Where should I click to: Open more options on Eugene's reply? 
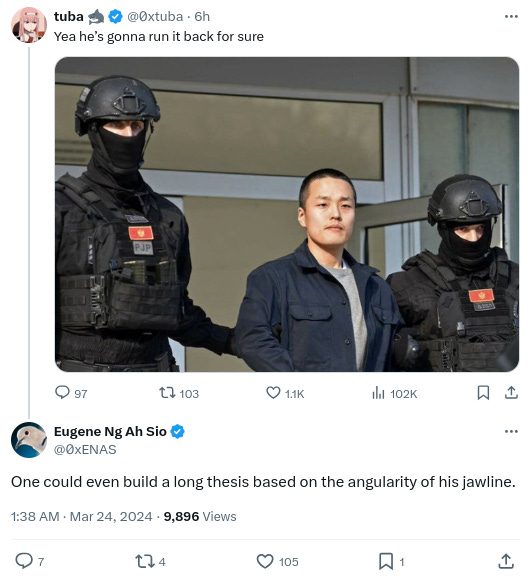click(x=511, y=431)
